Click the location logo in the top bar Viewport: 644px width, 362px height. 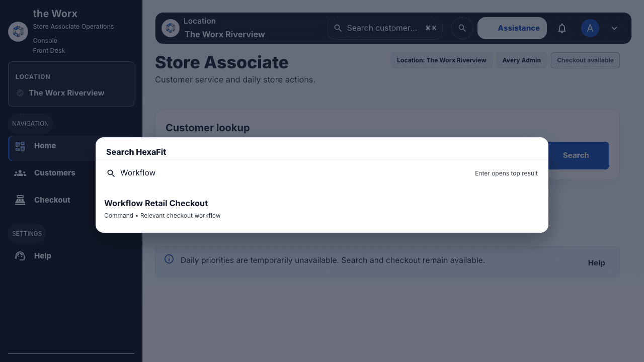click(171, 28)
